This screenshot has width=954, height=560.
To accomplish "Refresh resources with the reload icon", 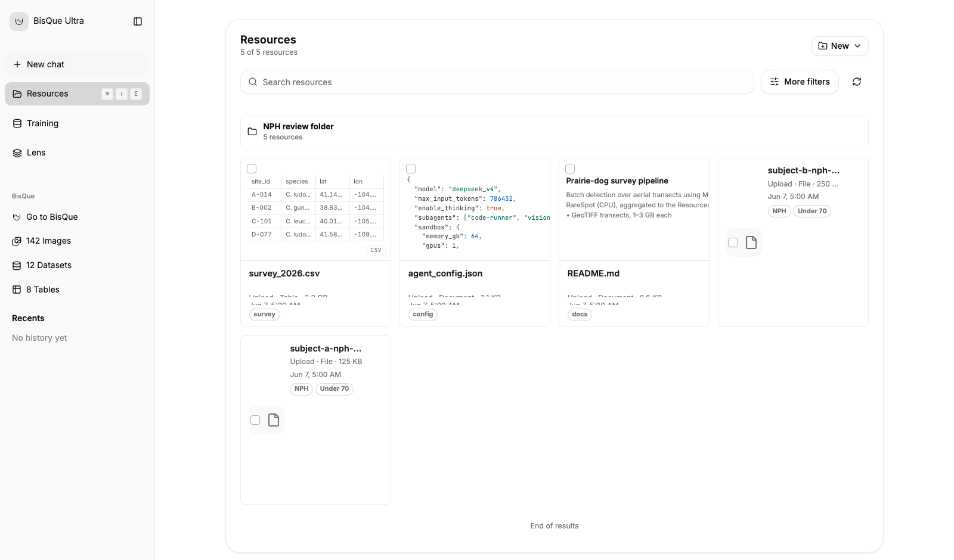I will click(x=857, y=82).
